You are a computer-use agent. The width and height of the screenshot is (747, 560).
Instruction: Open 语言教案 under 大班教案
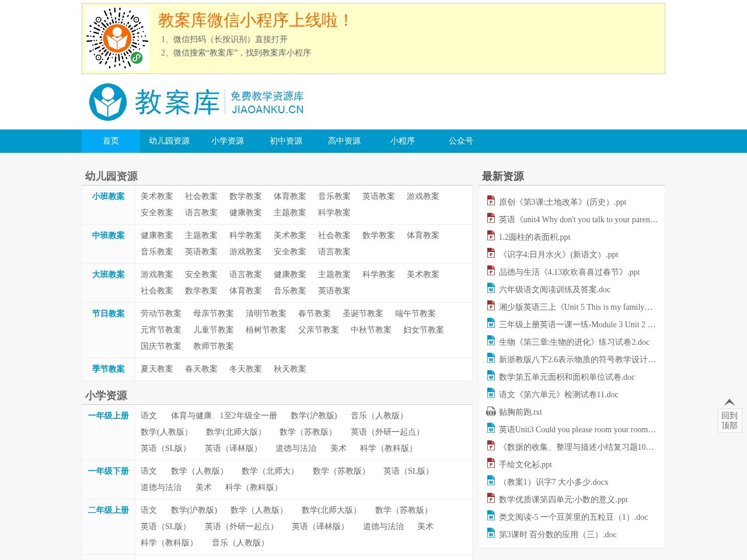[246, 275]
